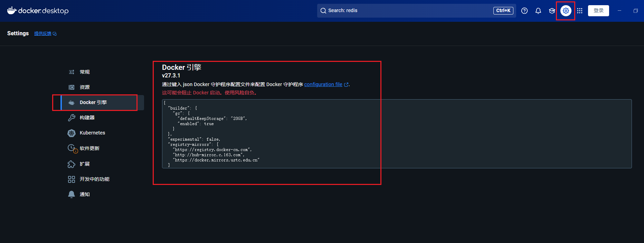Select the 构建器 builders tab
Screen dimensions: 644x243
[102, 118]
